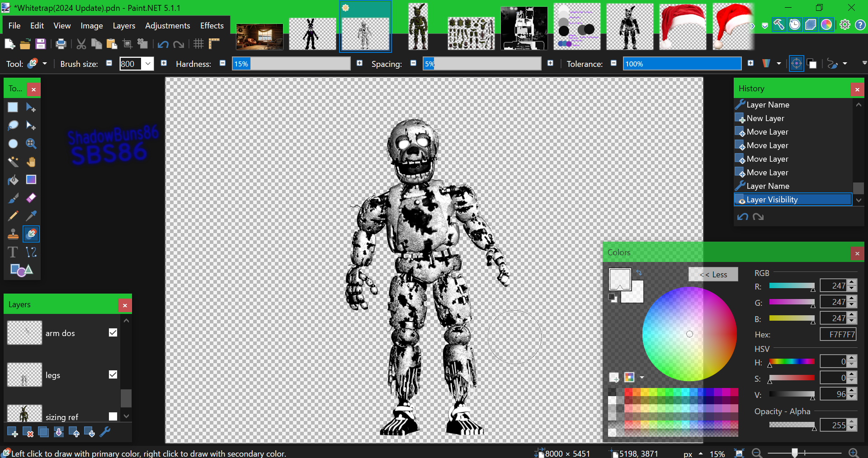Open the View menu
This screenshot has height=458, width=868.
click(62, 26)
